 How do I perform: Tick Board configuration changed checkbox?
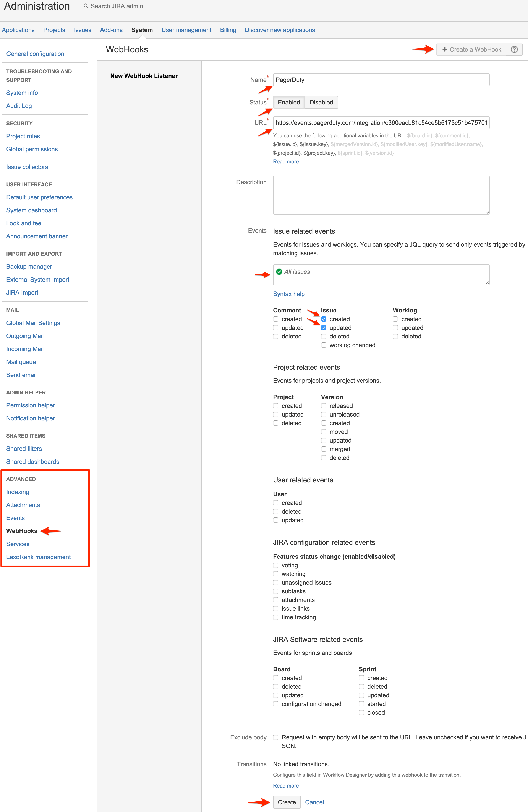coord(276,704)
